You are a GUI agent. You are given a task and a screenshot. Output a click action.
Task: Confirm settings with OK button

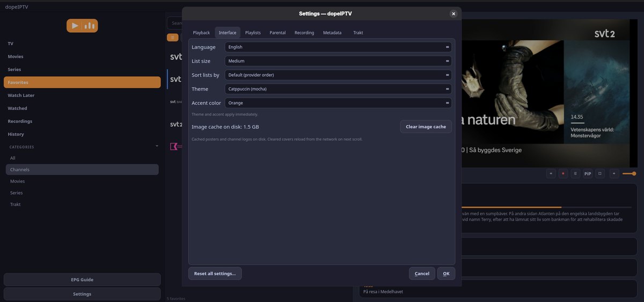pos(446,274)
